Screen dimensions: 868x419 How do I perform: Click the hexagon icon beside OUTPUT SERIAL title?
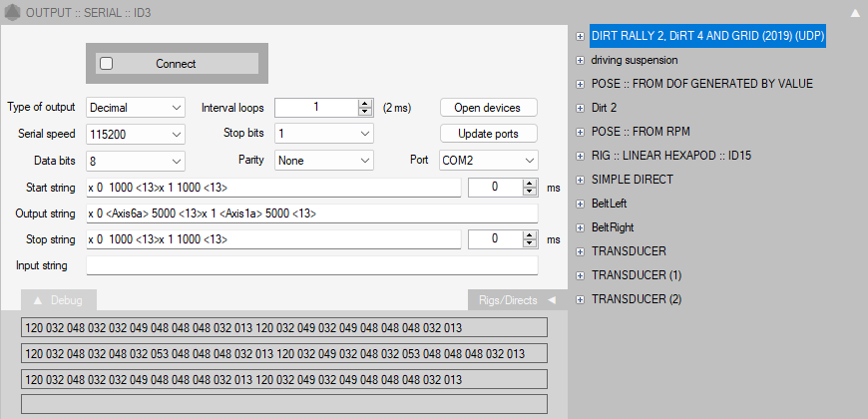click(x=11, y=12)
